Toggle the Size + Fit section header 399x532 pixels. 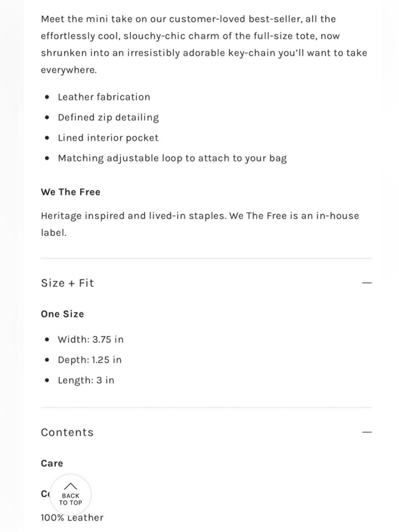(206, 283)
